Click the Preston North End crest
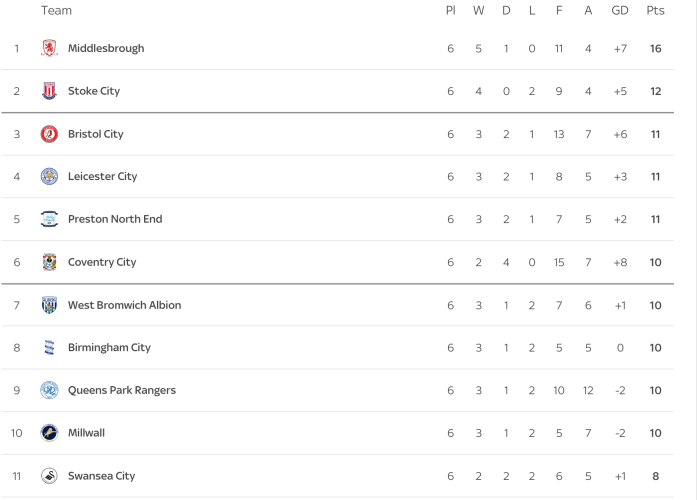697x500 pixels. click(x=49, y=219)
